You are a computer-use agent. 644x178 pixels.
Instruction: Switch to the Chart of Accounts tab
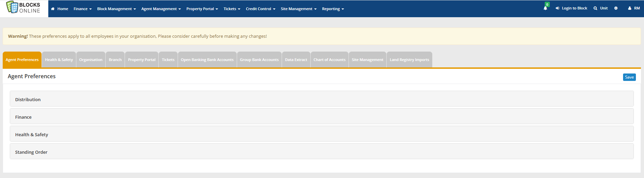[329, 60]
